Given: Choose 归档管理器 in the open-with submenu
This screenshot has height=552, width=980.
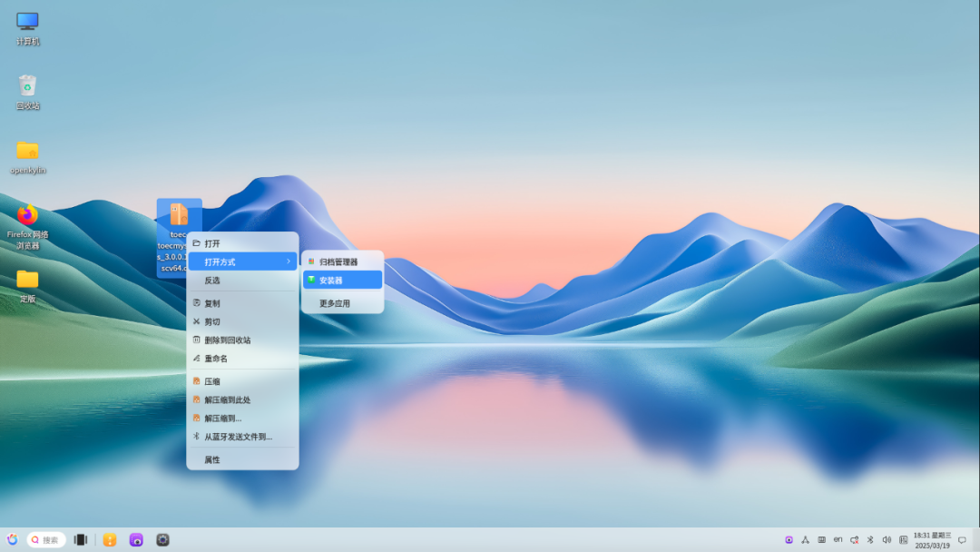Looking at the screenshot, I should pyautogui.click(x=342, y=261).
